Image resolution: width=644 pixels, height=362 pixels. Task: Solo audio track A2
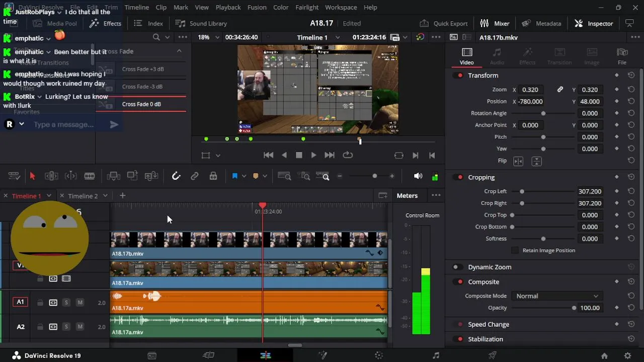(x=66, y=327)
